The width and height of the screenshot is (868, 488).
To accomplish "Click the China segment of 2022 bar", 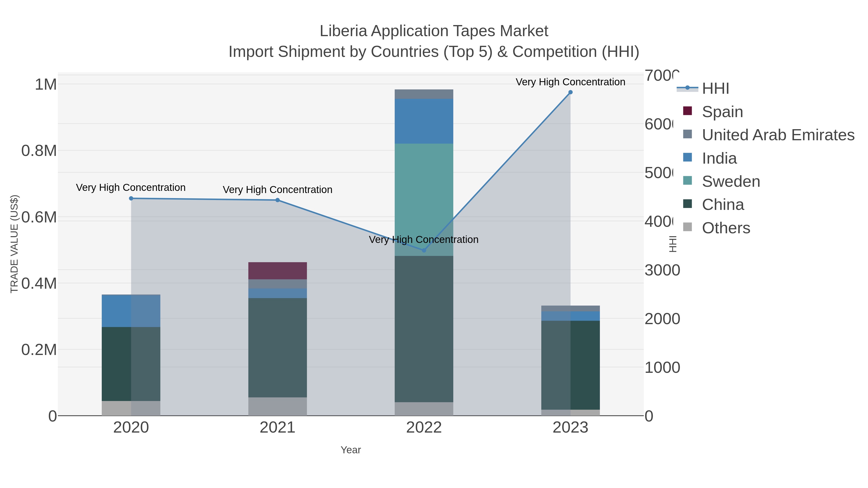I will [x=424, y=329].
